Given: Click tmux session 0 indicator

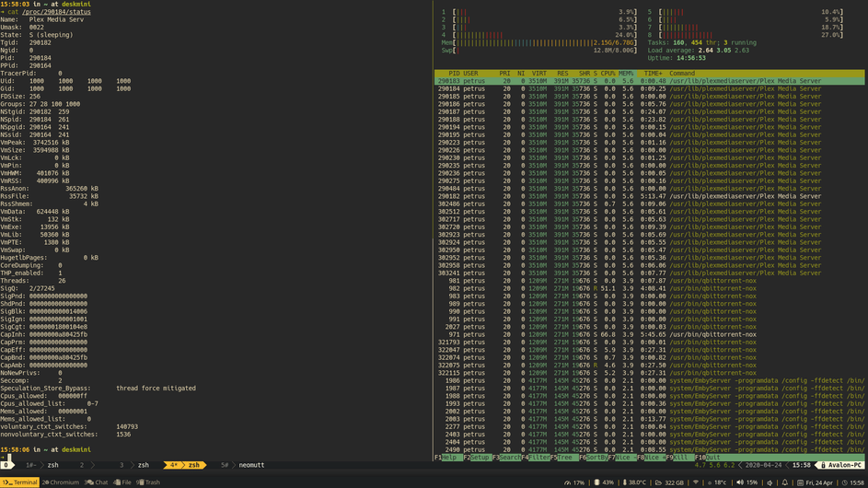Looking at the screenshot, I should 6,465.
